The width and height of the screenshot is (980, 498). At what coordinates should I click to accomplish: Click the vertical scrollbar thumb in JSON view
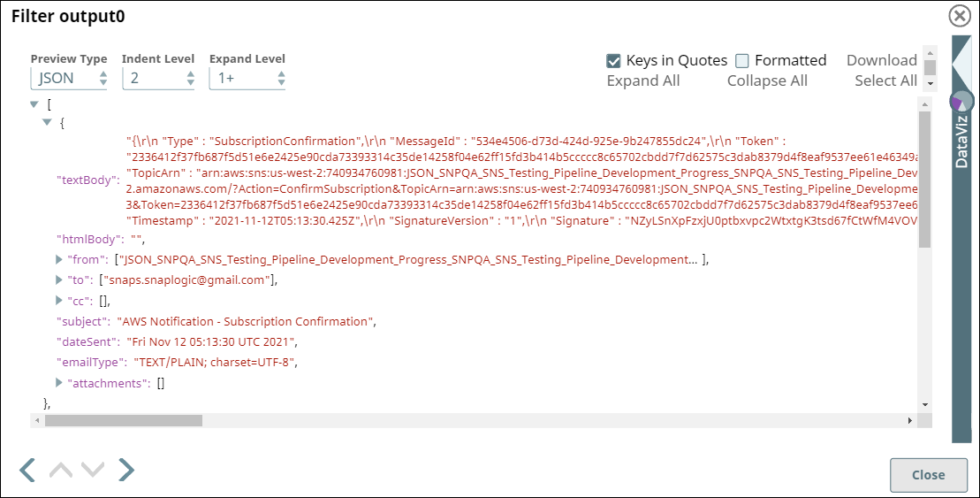(x=925, y=180)
